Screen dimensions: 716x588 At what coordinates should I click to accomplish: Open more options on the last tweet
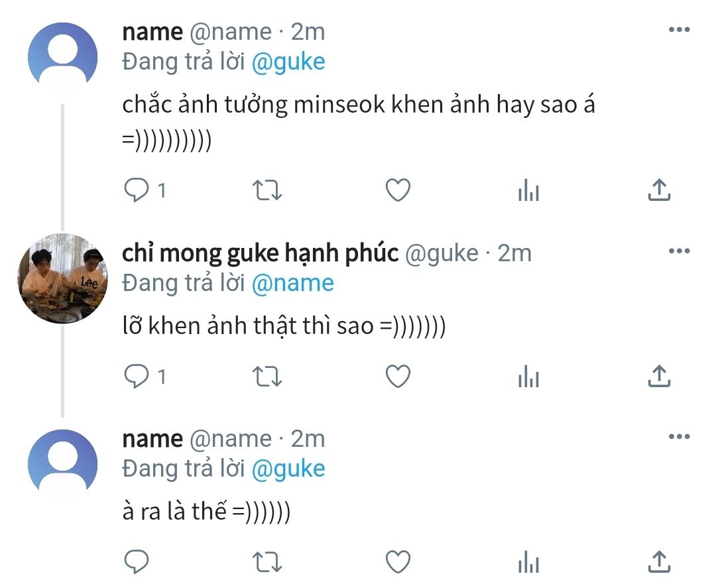679,437
